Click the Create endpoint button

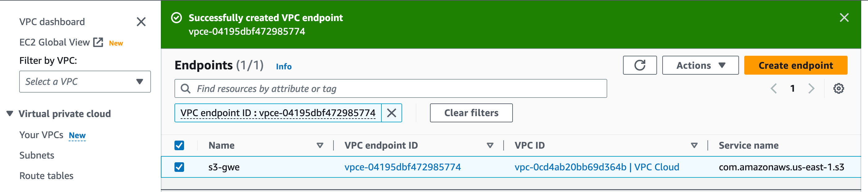[x=795, y=65]
